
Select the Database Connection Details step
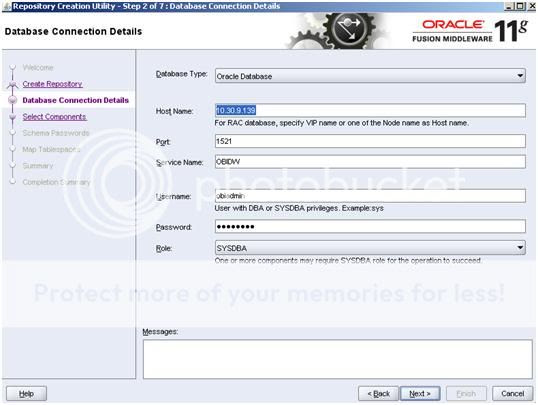(75, 100)
